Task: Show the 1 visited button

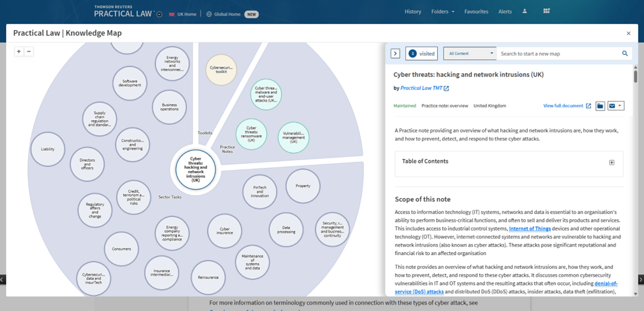Action: point(421,53)
